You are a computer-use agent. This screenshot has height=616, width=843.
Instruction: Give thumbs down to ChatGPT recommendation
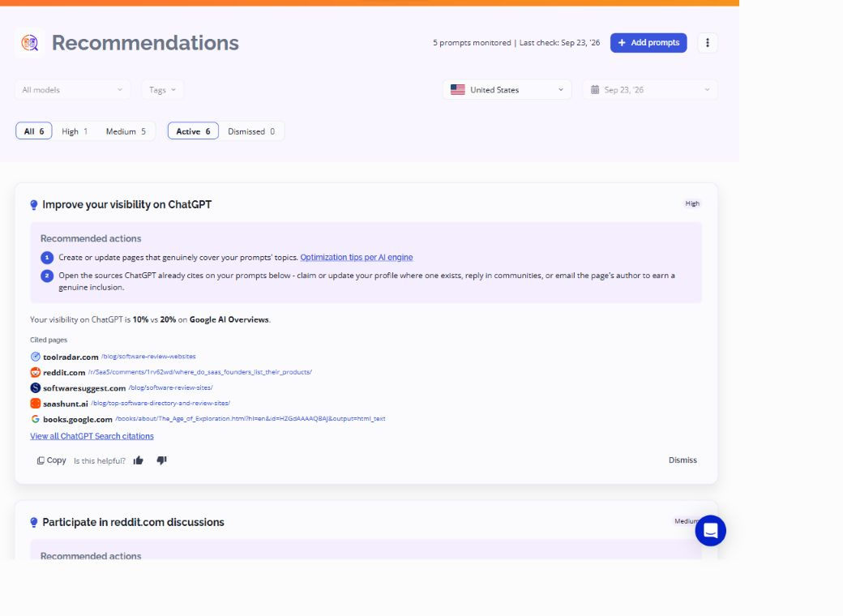[161, 460]
